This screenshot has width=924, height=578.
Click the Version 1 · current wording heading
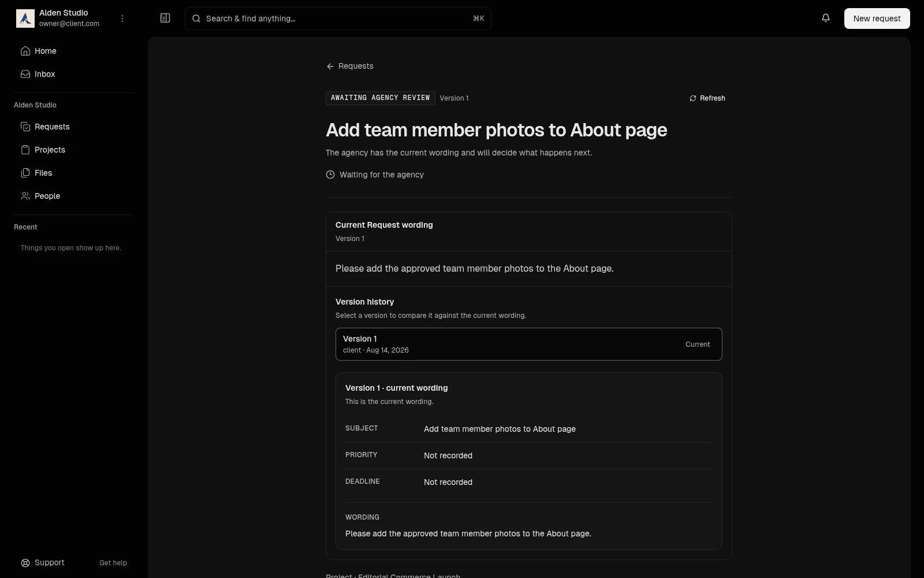click(396, 388)
